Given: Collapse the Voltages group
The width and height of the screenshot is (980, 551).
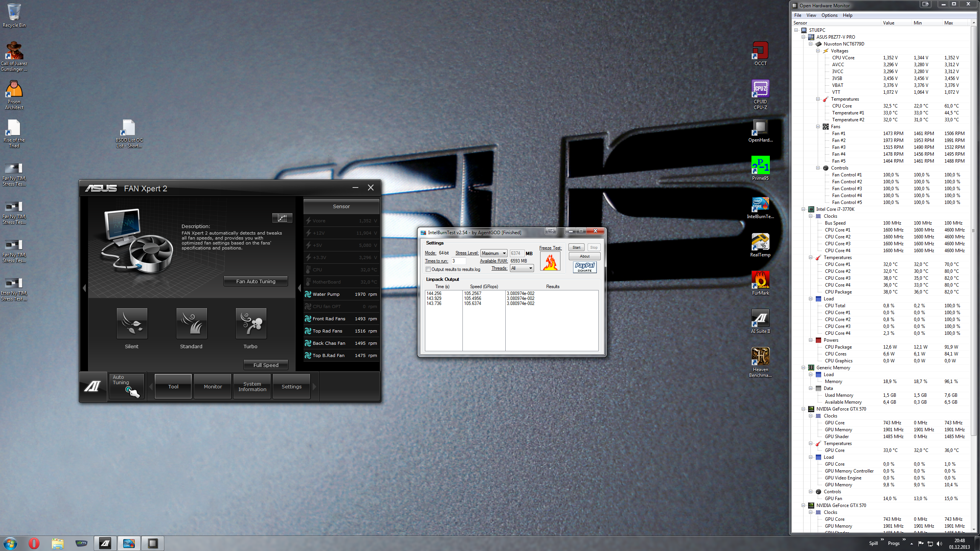Looking at the screenshot, I should point(818,51).
